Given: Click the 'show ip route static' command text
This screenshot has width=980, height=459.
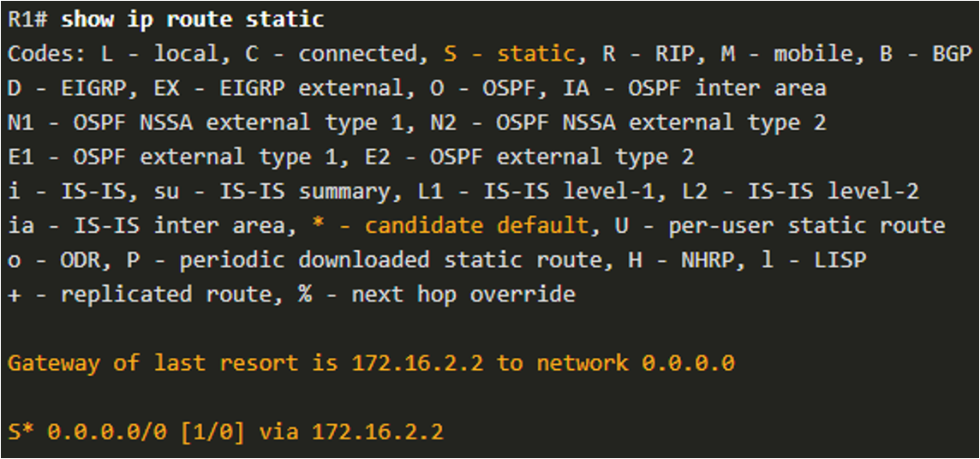Looking at the screenshot, I should pos(193,20).
